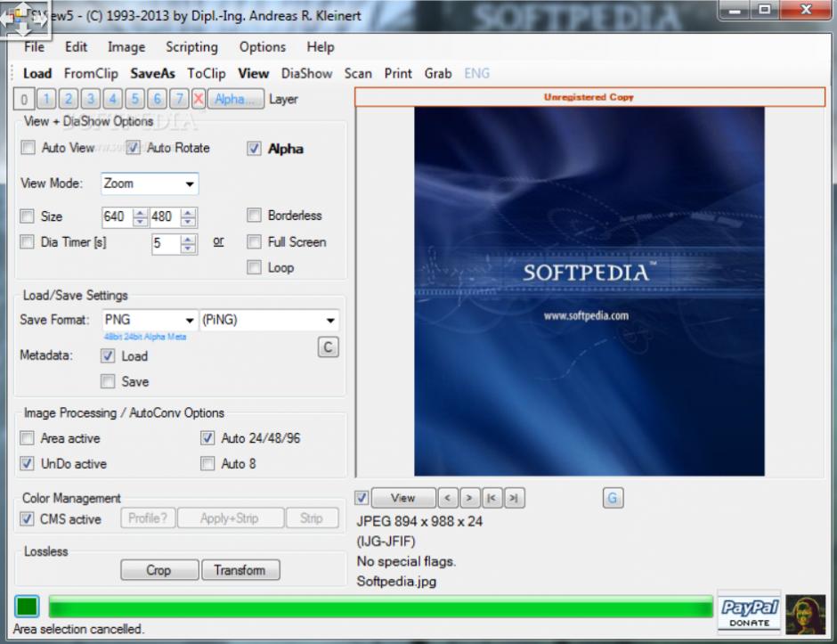Viewport: 837px width, 644px height.
Task: Toggle checkbox next to View button
Action: click(362, 498)
